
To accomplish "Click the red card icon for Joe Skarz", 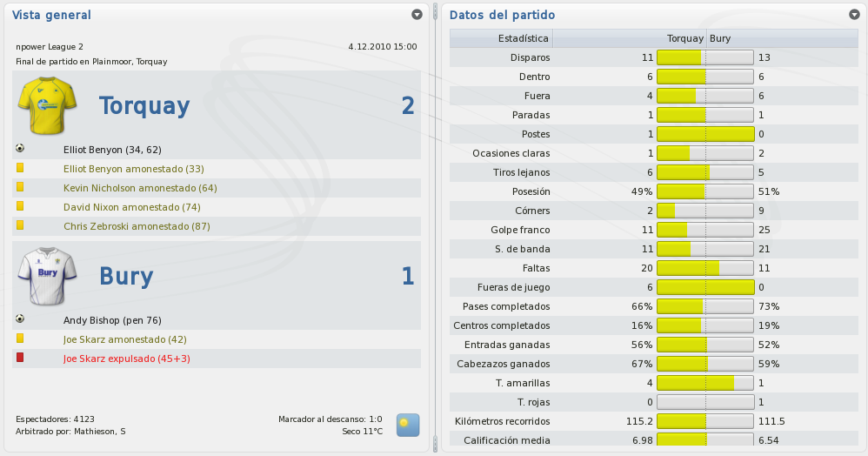I will [20, 358].
